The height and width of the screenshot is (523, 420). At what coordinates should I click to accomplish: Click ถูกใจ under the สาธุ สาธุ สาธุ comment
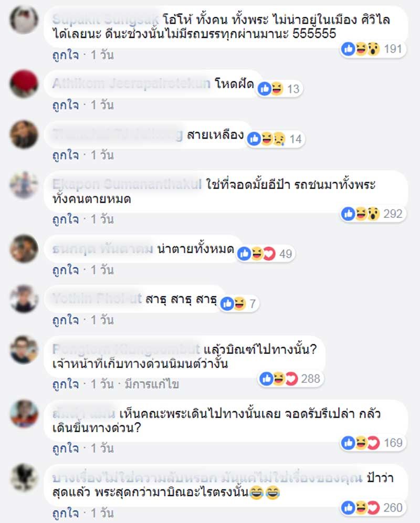click(66, 320)
